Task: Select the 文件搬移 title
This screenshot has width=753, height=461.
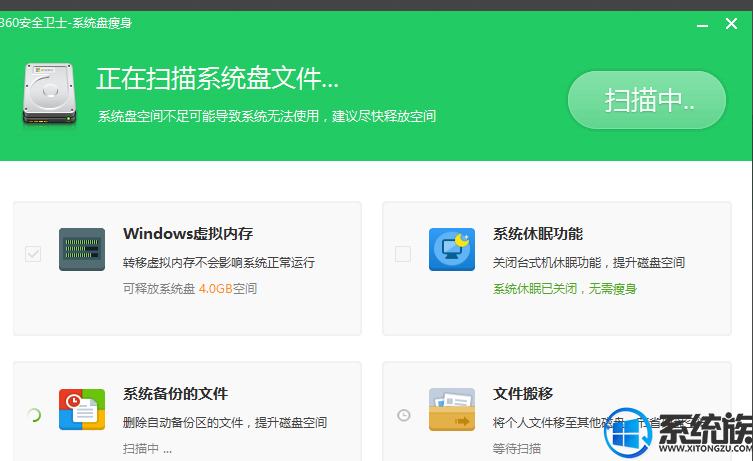Action: pos(523,394)
